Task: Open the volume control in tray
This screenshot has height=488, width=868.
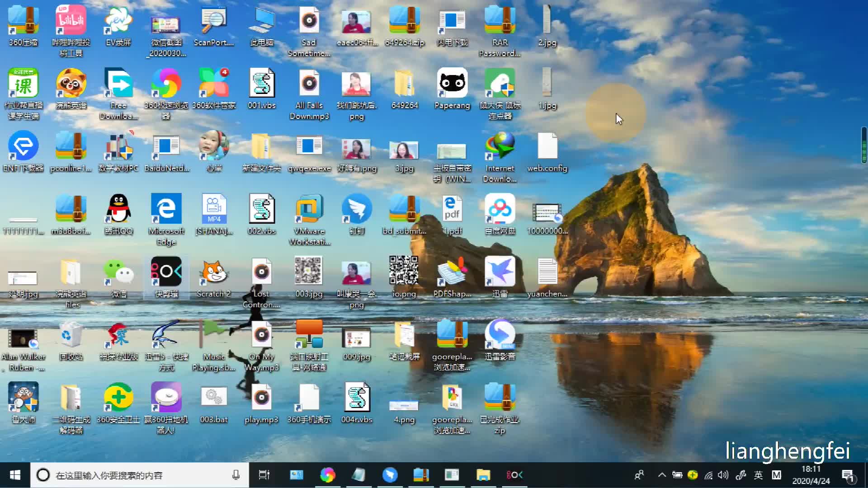Action: [723, 475]
